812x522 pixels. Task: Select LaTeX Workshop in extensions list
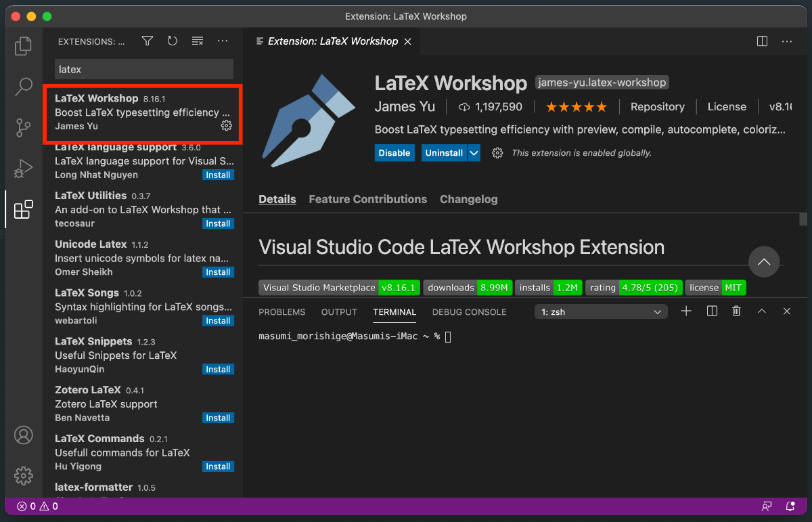pyautogui.click(x=143, y=112)
